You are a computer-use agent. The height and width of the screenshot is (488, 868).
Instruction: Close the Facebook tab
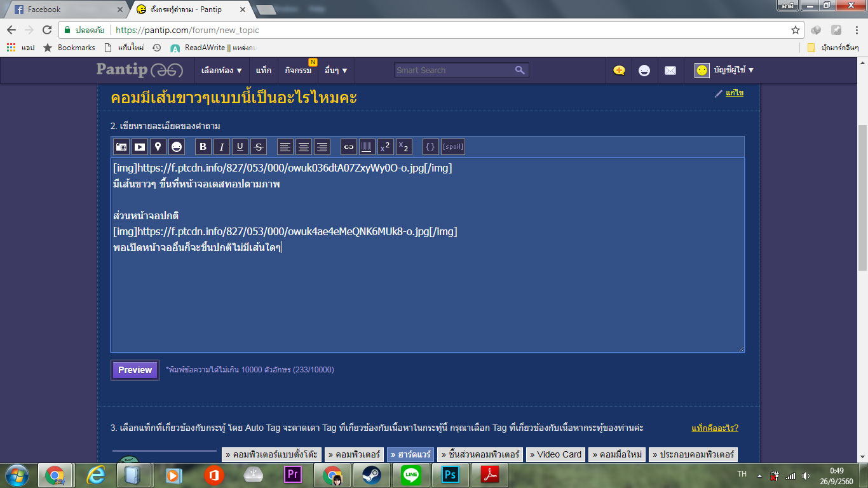click(119, 10)
